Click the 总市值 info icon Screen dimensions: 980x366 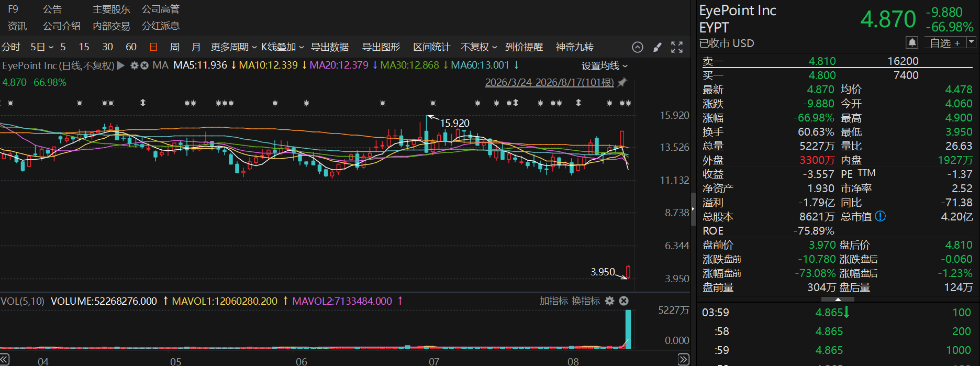881,216
